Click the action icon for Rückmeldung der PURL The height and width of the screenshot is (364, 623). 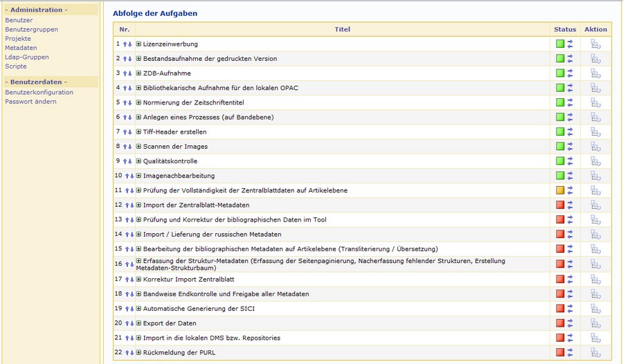click(595, 352)
